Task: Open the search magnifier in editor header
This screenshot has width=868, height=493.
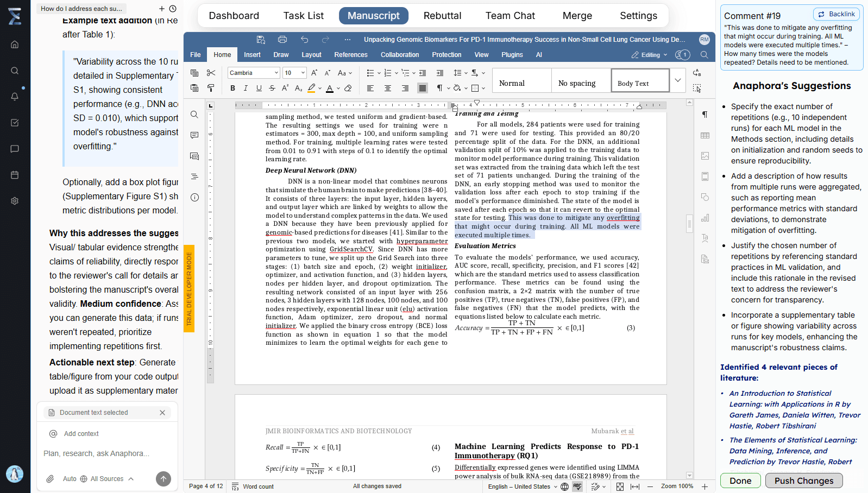Action: point(705,55)
